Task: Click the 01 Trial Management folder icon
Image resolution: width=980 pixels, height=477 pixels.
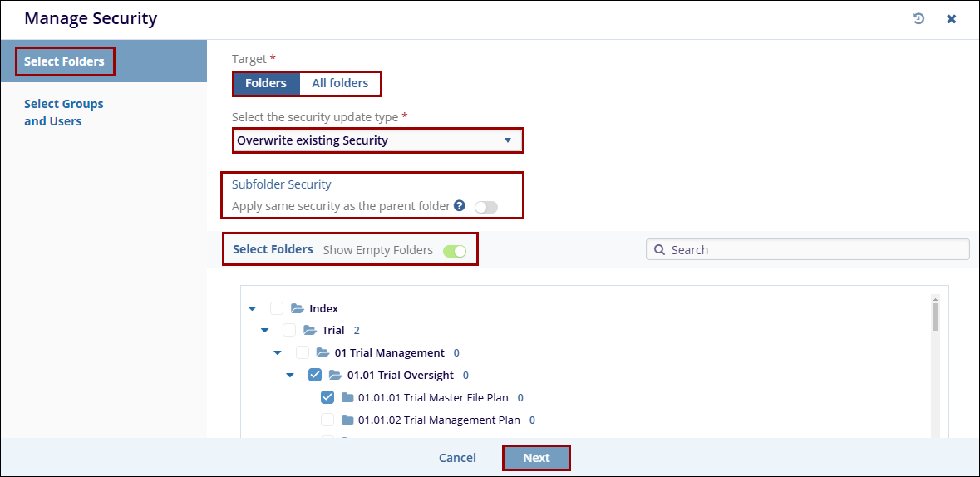Action: [323, 352]
